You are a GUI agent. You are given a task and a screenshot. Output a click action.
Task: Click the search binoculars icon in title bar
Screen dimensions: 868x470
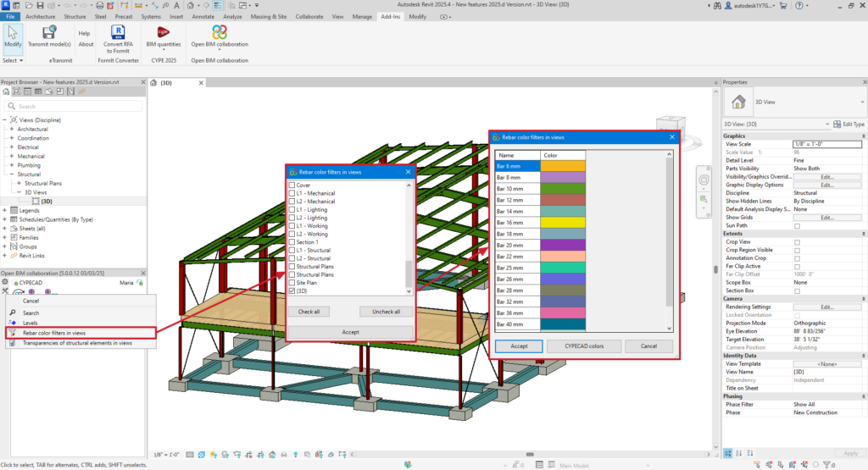pos(717,5)
